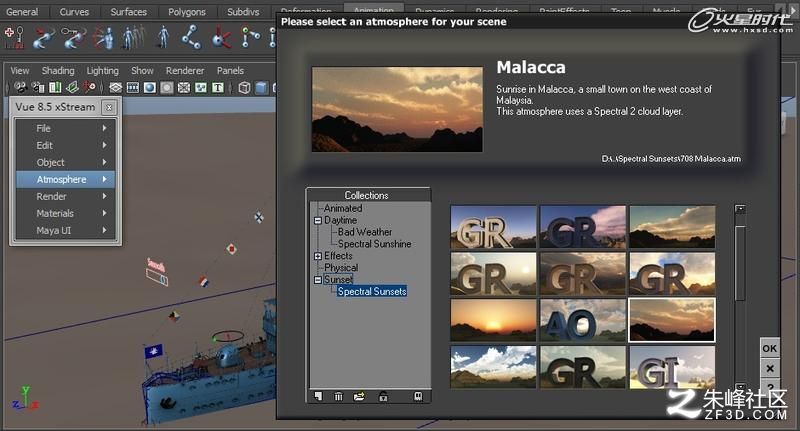
Task: Toggle the grid display icon in panel toolbar
Action: click(116, 88)
